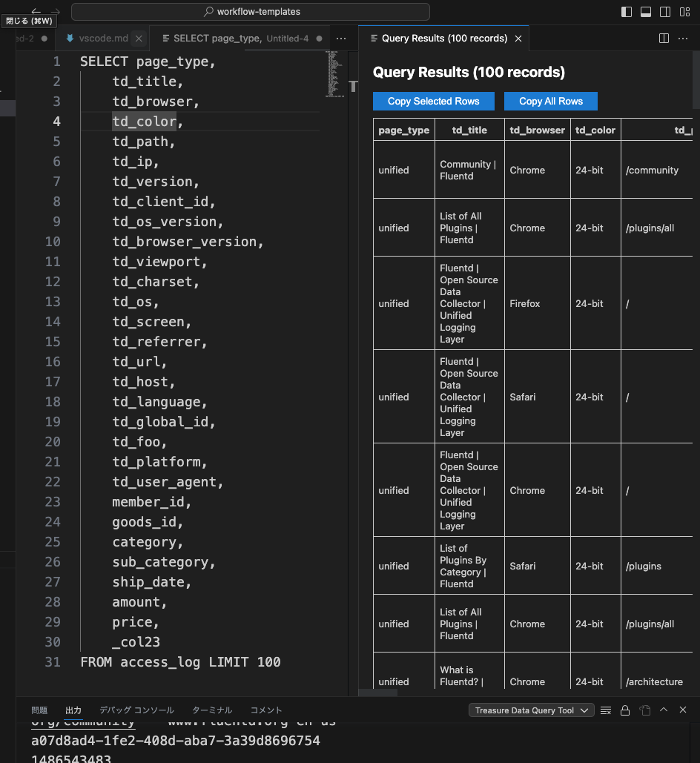Maximize the panel with the chevron-up icon
This screenshot has width=700, height=763.
click(664, 710)
